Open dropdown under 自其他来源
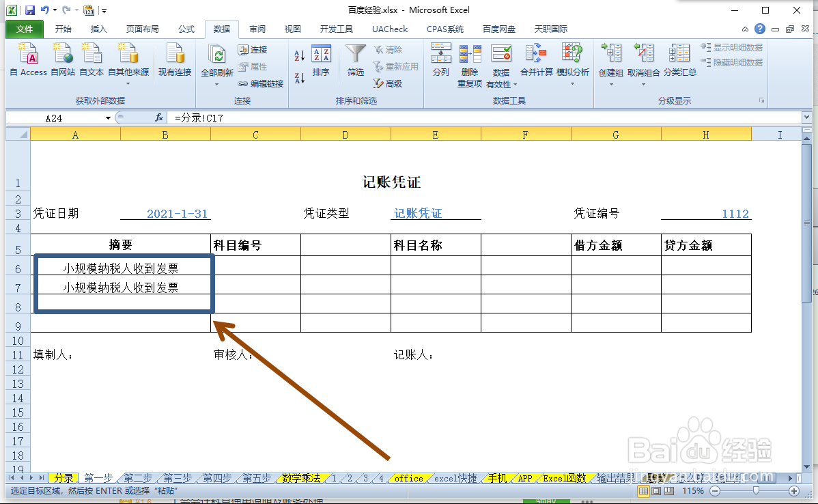This screenshot has height=504, width=818. click(x=128, y=83)
